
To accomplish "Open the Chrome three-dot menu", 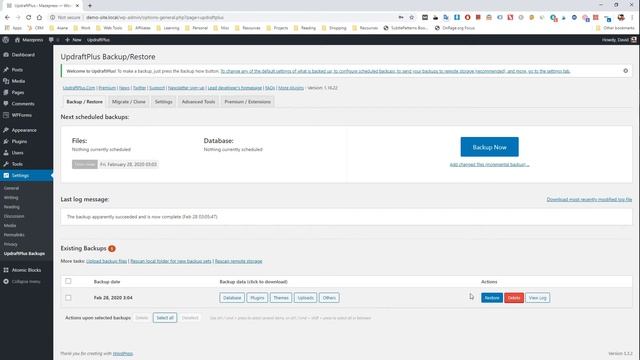I will coord(632,17).
